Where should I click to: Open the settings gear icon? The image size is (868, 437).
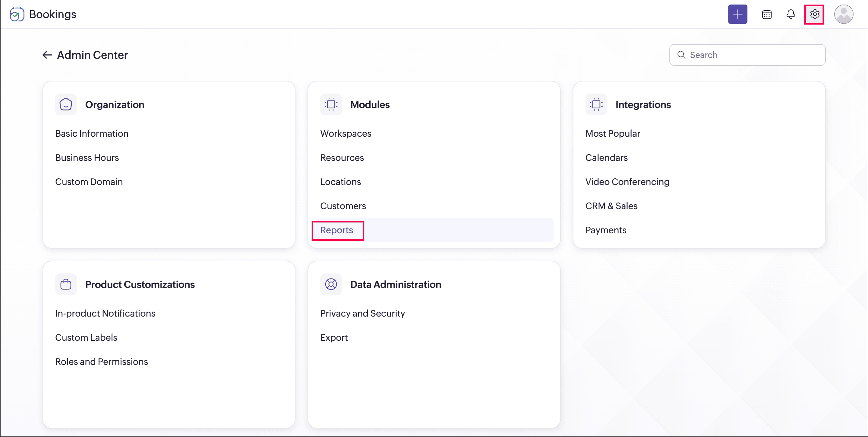point(814,14)
